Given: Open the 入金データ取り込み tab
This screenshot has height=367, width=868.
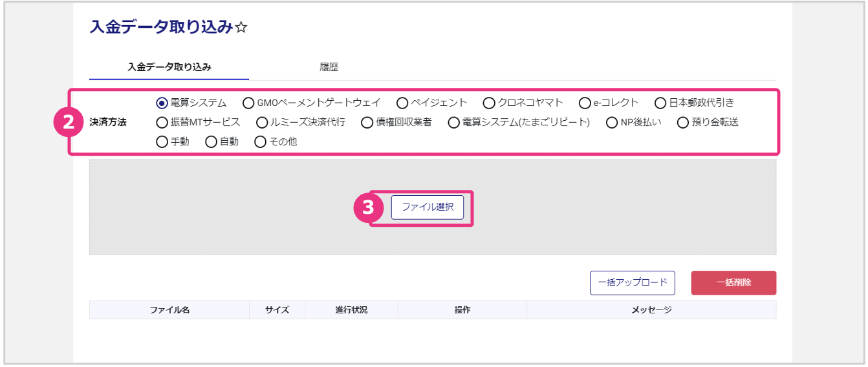Looking at the screenshot, I should point(169,67).
